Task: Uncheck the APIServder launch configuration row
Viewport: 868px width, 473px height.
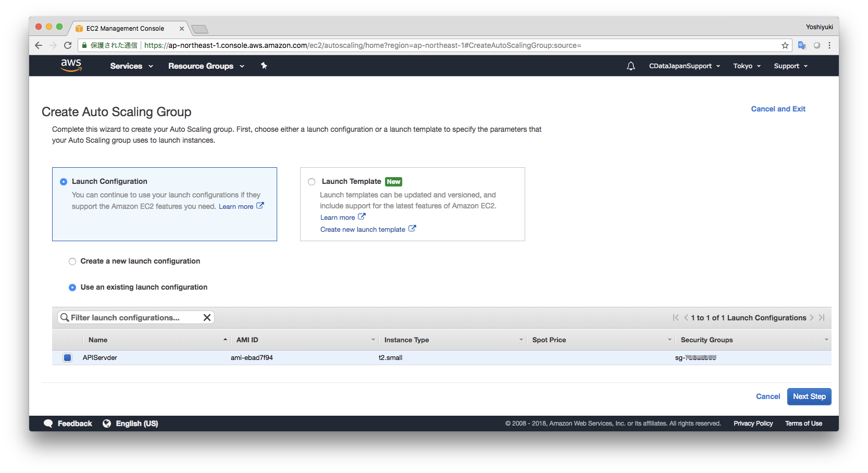Action: point(67,357)
